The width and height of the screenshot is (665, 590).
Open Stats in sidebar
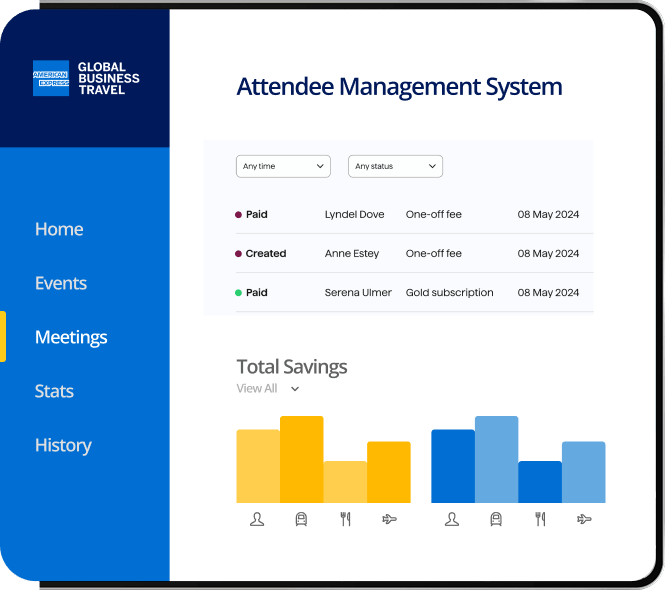[x=54, y=391]
